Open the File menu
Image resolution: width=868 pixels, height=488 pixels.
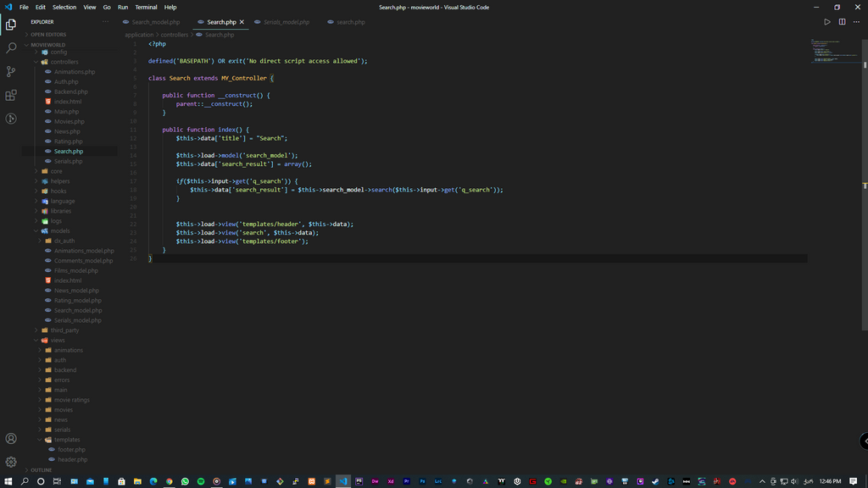(x=24, y=7)
